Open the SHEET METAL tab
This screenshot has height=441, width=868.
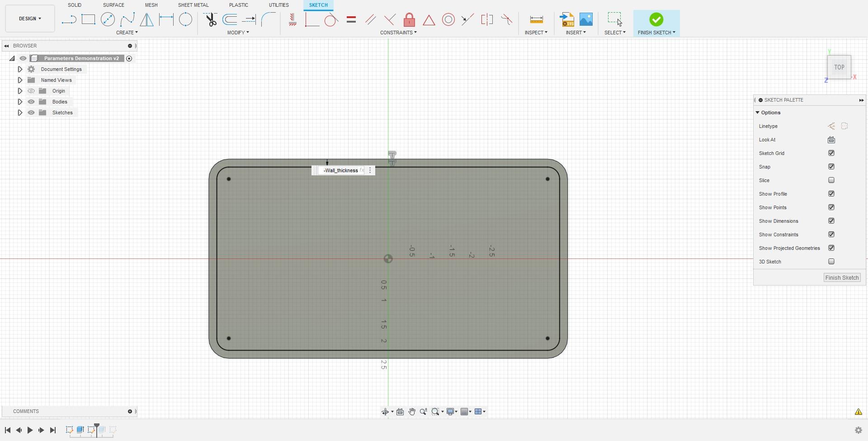(193, 5)
